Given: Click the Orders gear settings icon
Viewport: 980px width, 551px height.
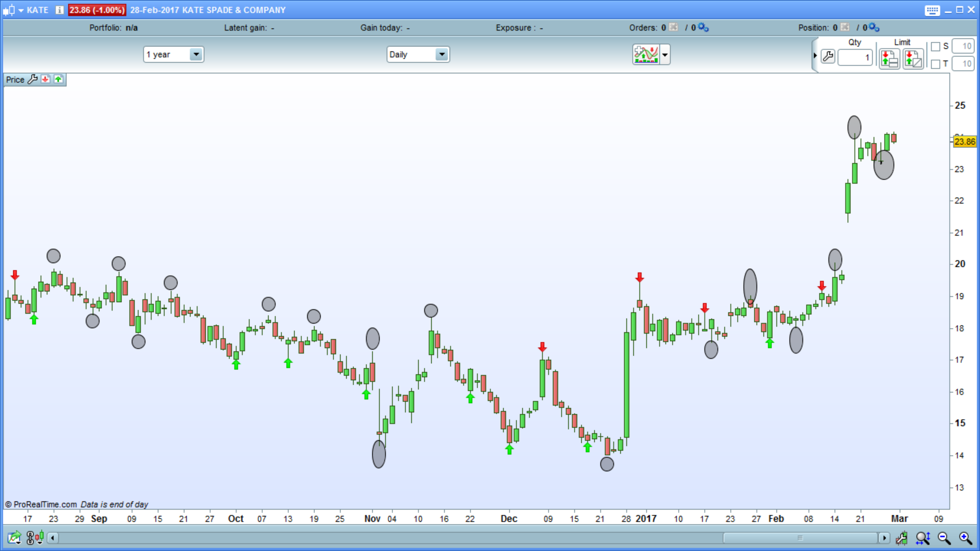Looking at the screenshot, I should (703, 28).
